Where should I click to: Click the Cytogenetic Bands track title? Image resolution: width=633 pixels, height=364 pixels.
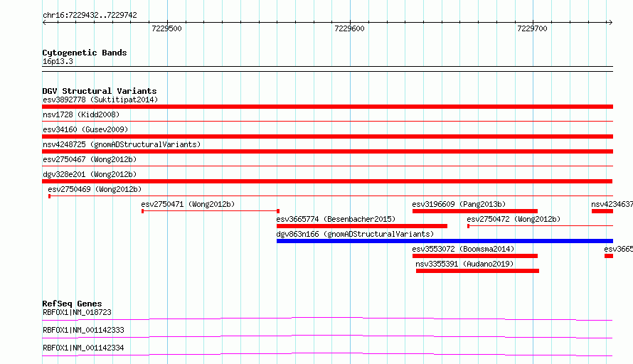(x=85, y=53)
